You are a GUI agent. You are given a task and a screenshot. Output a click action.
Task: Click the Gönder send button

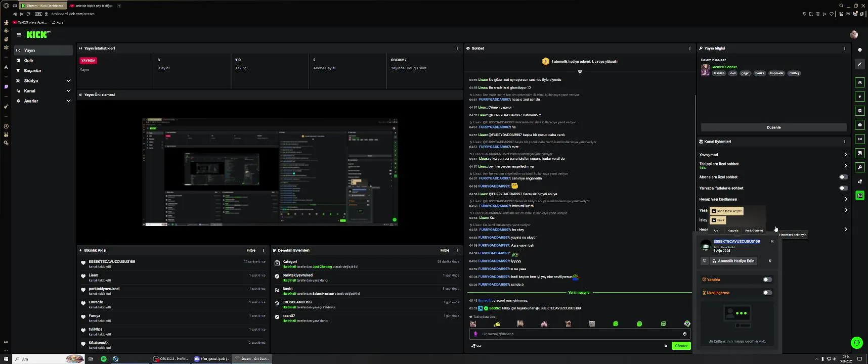[x=681, y=346]
